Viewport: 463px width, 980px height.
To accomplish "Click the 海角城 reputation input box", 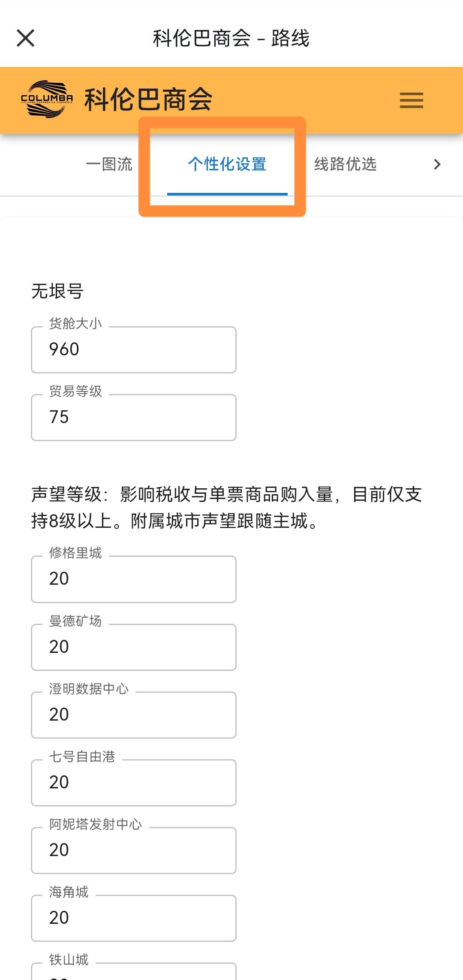I will click(133, 918).
